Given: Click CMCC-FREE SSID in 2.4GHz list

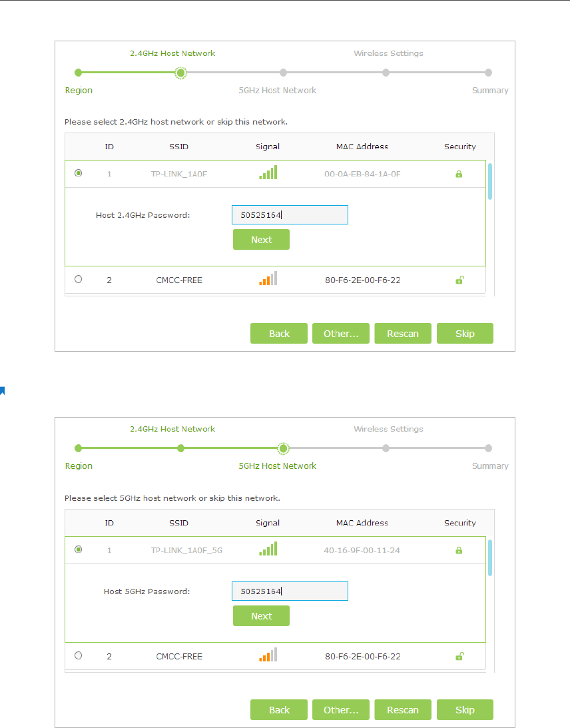Looking at the screenshot, I should click(179, 280).
